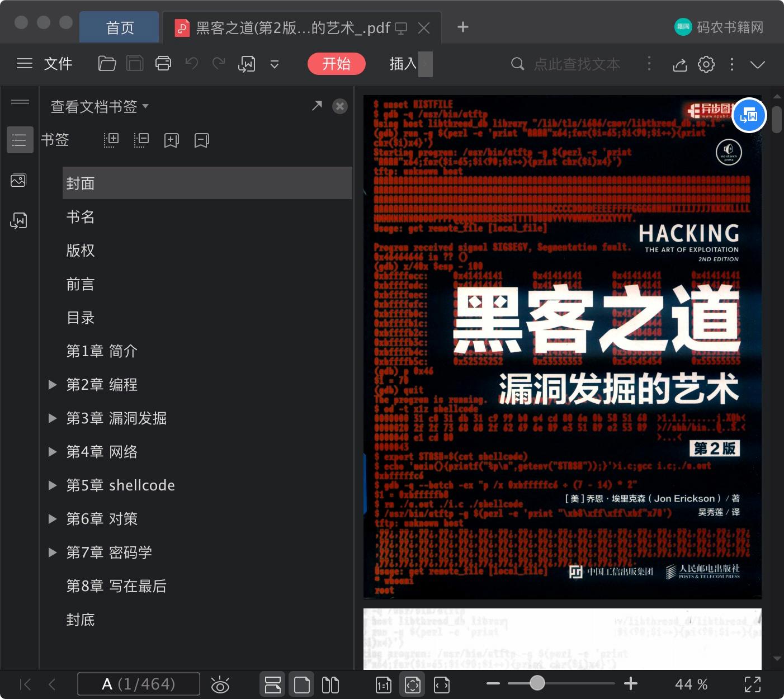Open the more options vertical dots at toolbar right
Screen dimensions: 784x699
(732, 64)
